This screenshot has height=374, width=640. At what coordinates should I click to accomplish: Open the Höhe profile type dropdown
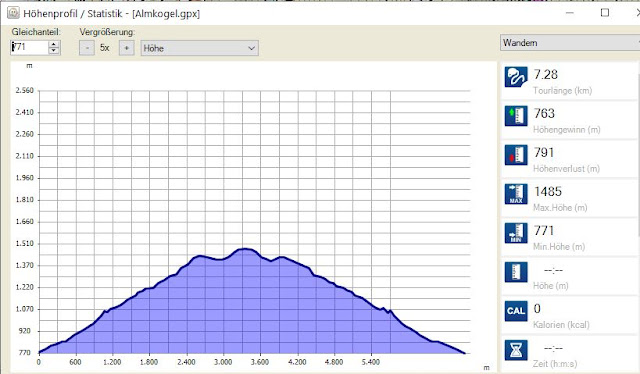200,48
